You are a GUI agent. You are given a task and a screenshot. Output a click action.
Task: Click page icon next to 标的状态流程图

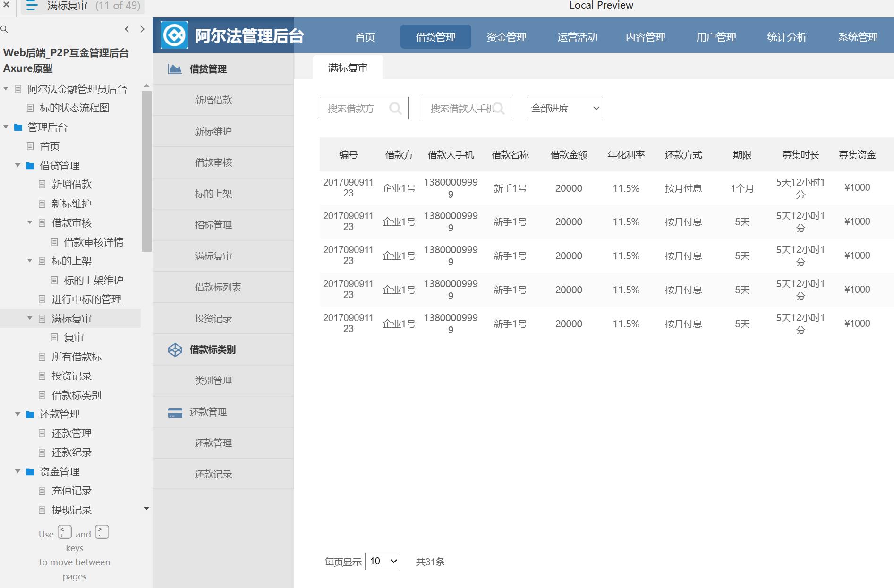30,108
